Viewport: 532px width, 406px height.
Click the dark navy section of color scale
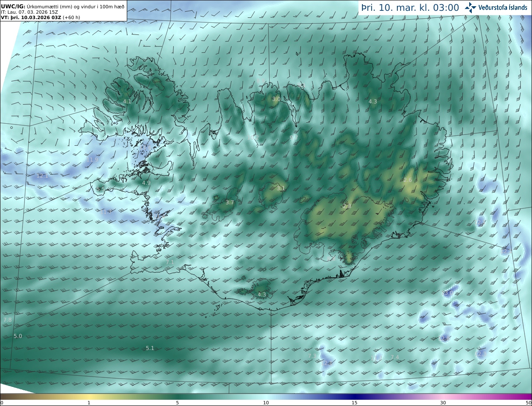(x=355, y=396)
